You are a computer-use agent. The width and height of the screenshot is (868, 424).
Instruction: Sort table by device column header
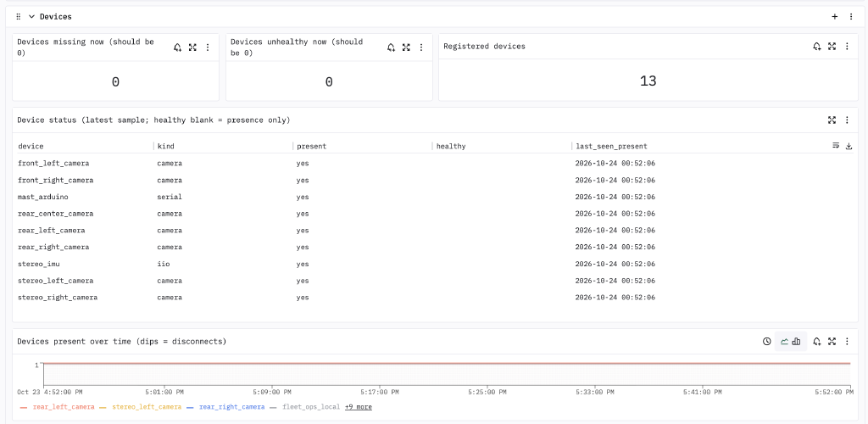31,146
